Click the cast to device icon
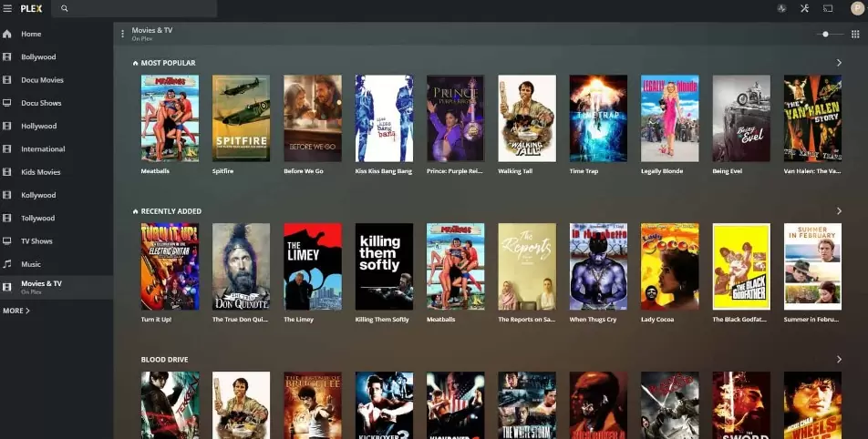The height and width of the screenshot is (439, 868). pyautogui.click(x=828, y=8)
